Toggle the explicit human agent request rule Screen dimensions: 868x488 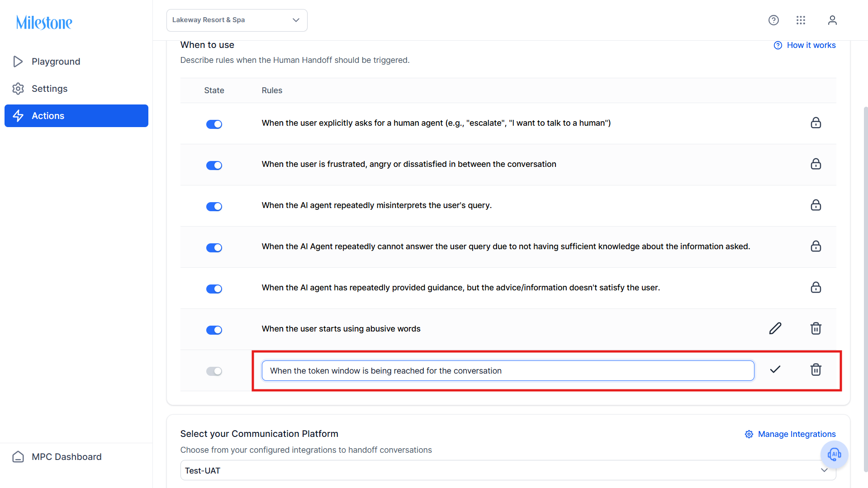click(x=214, y=124)
